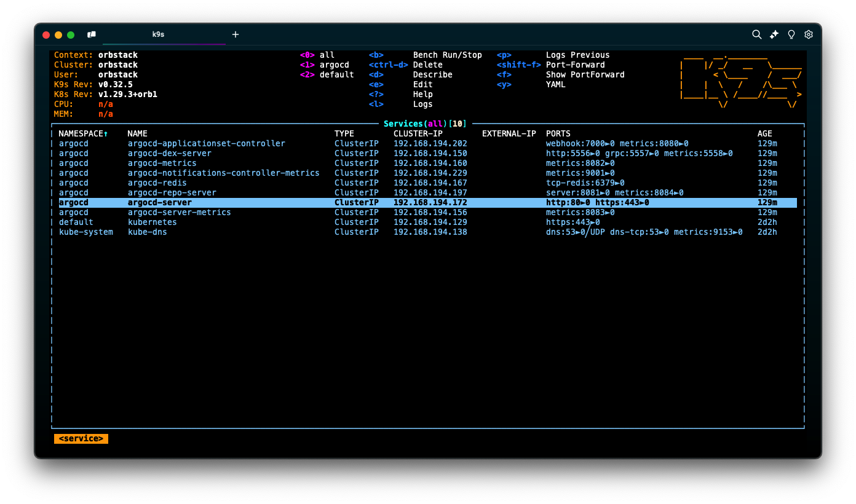The image size is (856, 504).
Task: Click the PORTS column header
Action: (x=558, y=133)
